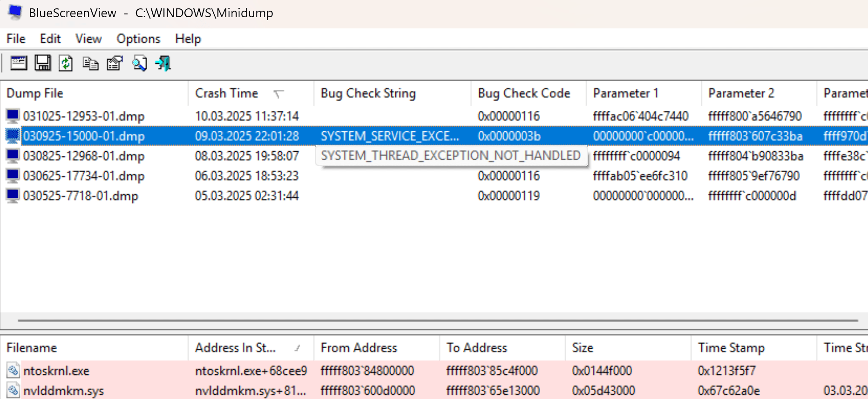Click the Crash Time sort direction arrow
The width and height of the screenshot is (868, 399).
pos(278,94)
